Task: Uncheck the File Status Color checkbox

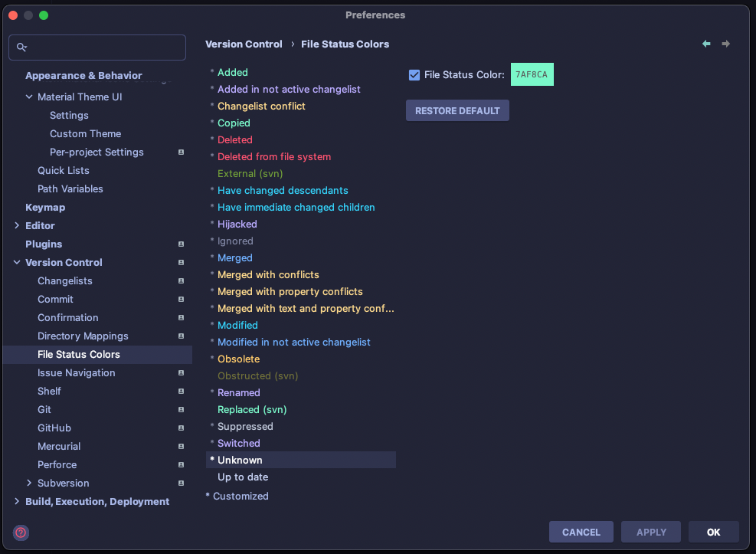Action: coord(414,75)
